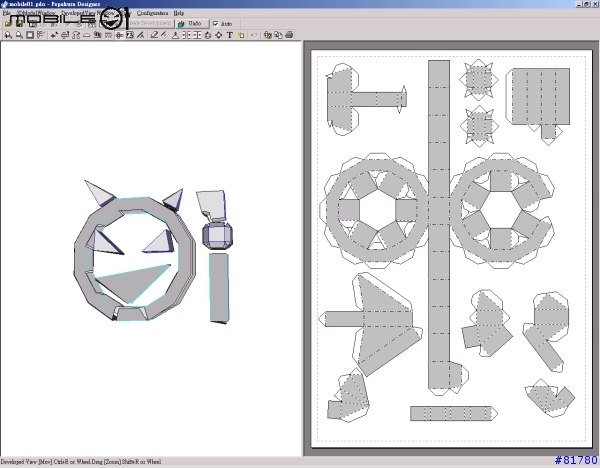Screen dimensions: 600x468
Task: Click the dome-shaped icon in the toolbar
Action: (x=86, y=35)
